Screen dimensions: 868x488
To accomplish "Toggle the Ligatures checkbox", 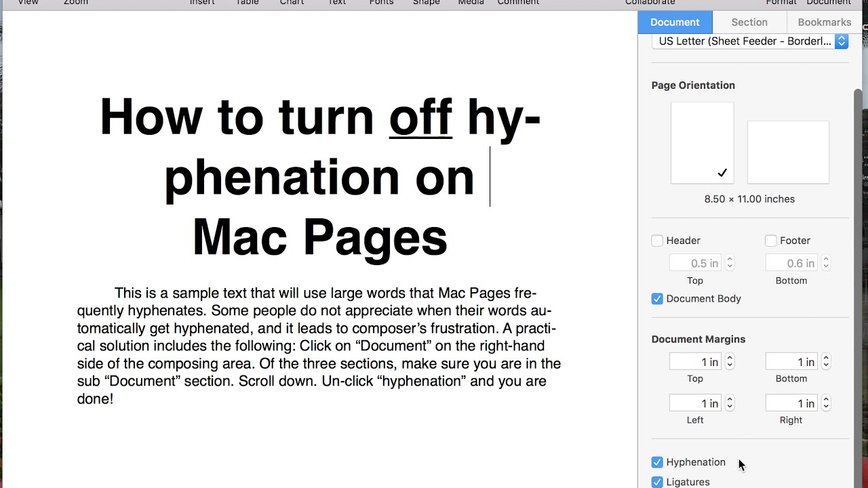I will pyautogui.click(x=657, y=482).
